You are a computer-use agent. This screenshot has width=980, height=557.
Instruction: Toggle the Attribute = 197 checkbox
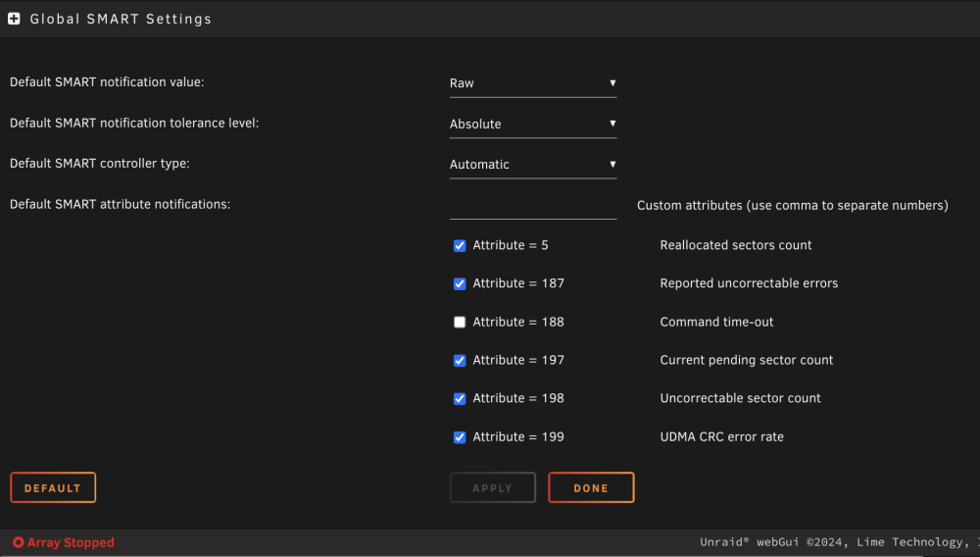point(460,361)
